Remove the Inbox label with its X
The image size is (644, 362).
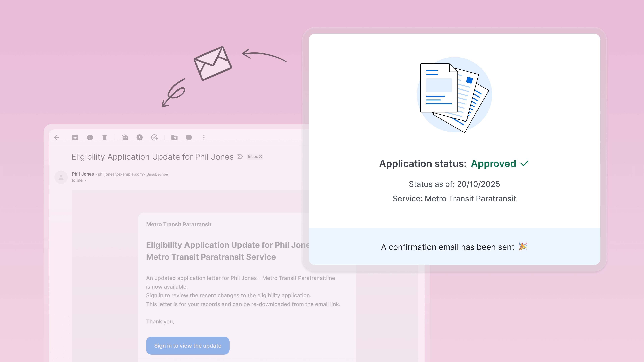[x=260, y=157]
